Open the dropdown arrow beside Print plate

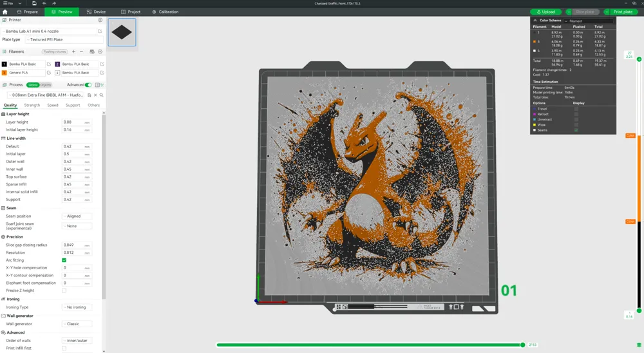click(x=607, y=12)
